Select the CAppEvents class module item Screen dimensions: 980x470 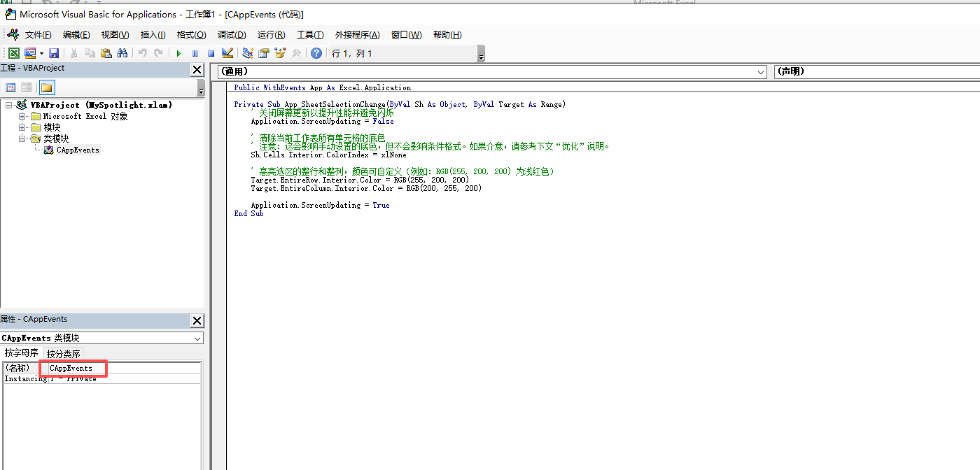[x=78, y=150]
